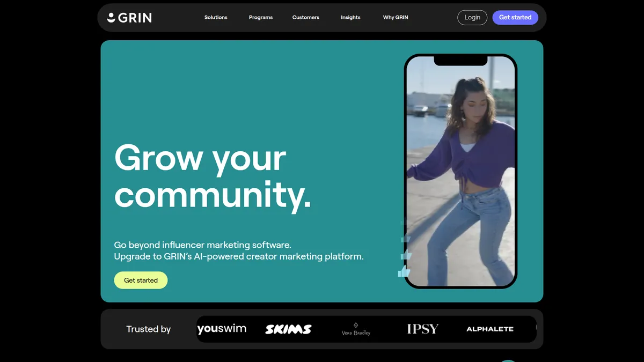Click the teal circle widget at bottom edge

[507, 360]
